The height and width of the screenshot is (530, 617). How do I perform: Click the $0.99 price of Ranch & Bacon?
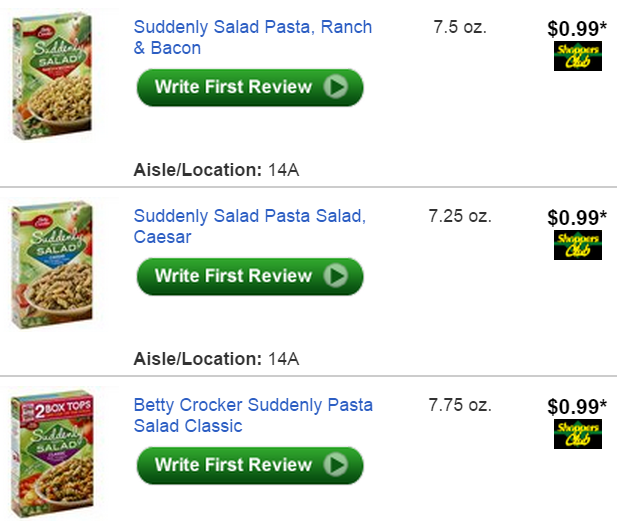pyautogui.click(x=577, y=28)
